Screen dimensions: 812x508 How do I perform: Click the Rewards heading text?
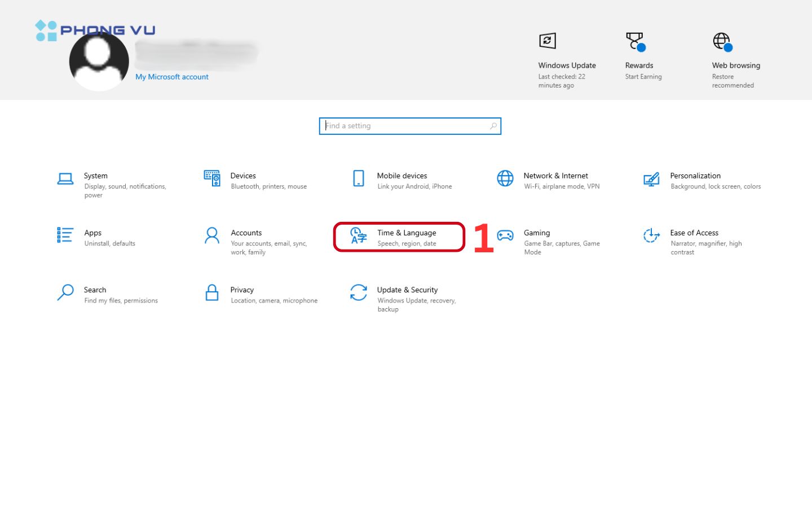click(639, 65)
